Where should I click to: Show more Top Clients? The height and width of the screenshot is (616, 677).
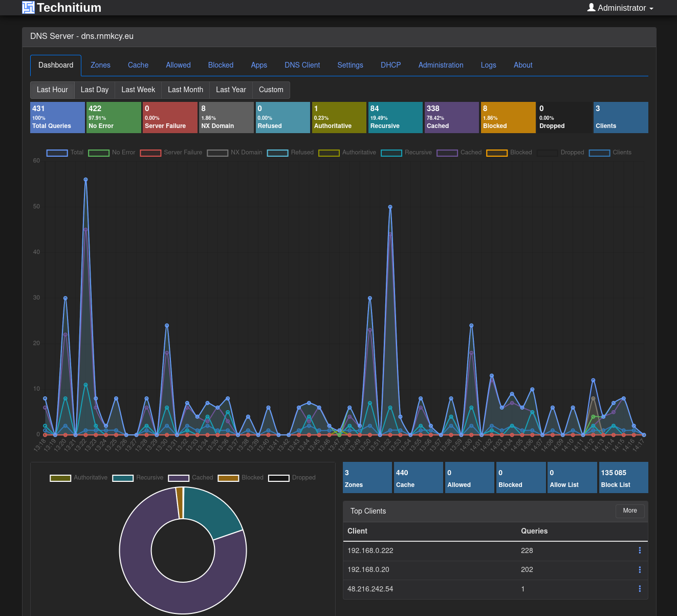click(x=630, y=511)
